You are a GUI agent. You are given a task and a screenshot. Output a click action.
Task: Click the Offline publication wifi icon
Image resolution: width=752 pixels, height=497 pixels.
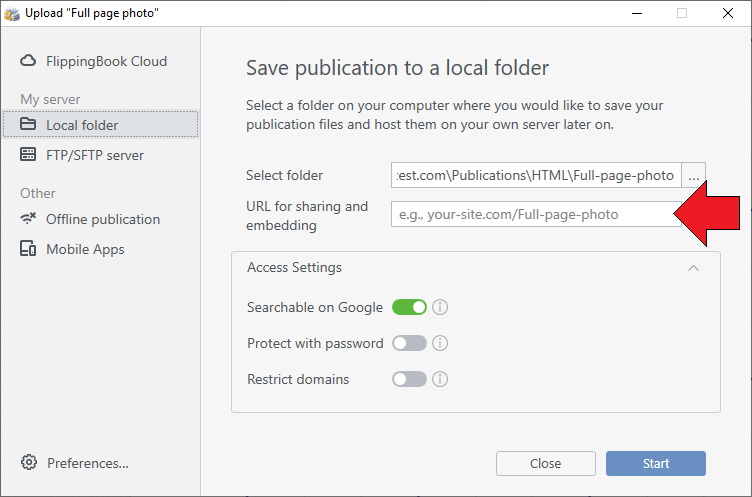pos(28,219)
